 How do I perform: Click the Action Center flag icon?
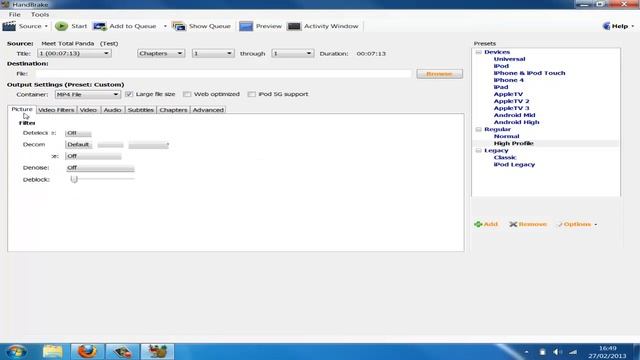[542, 352]
